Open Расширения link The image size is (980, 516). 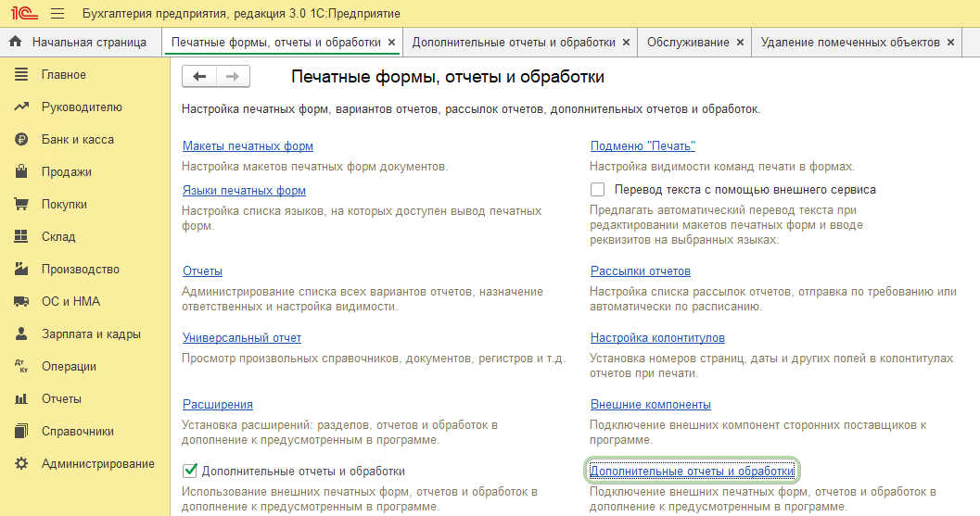(218, 404)
